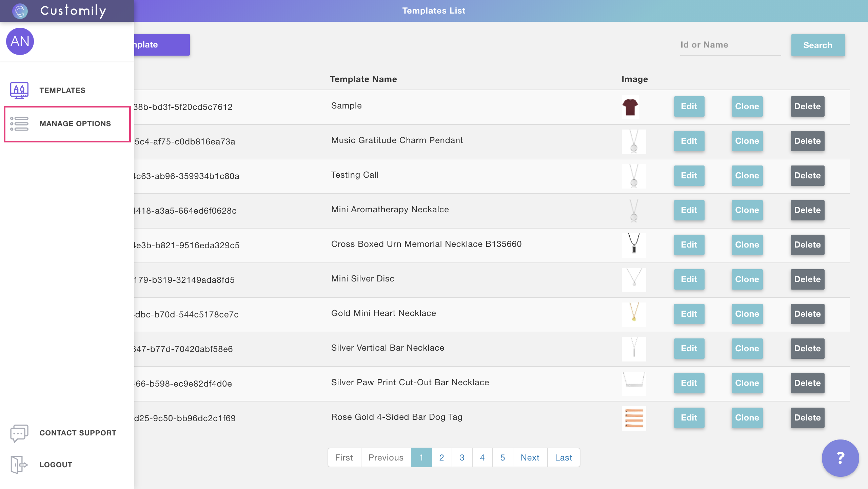Jump to the Last page link
Viewport: 868px width, 489px height.
564,457
